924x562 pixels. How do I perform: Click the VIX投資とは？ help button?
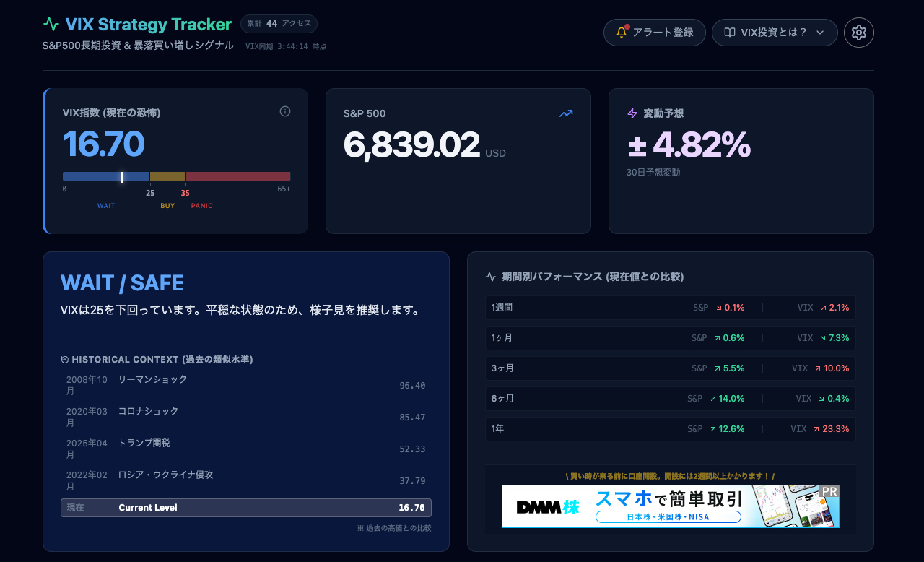pos(775,32)
